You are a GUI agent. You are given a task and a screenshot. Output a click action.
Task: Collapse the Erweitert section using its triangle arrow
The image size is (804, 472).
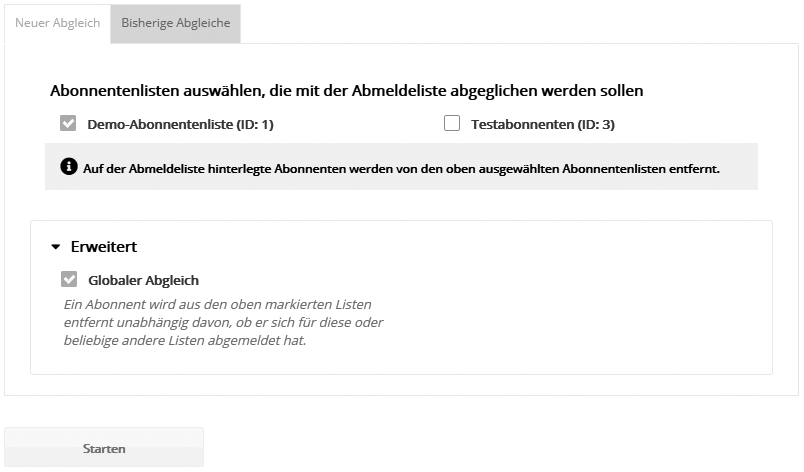(56, 246)
